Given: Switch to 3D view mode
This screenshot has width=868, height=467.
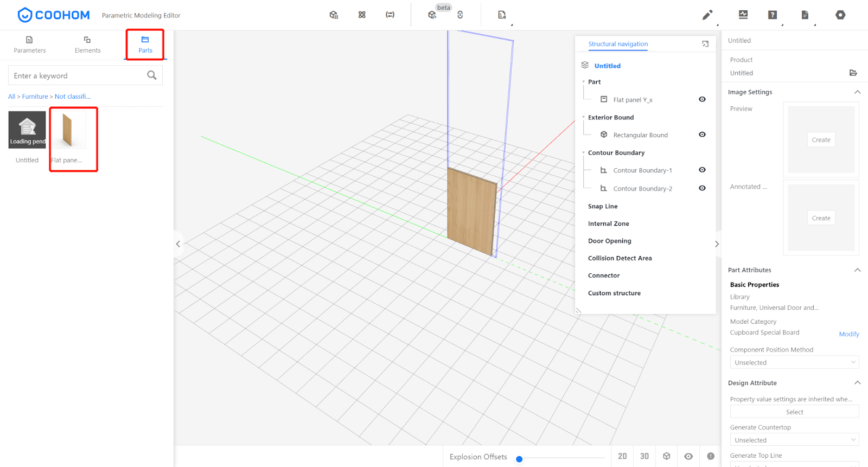Looking at the screenshot, I should pyautogui.click(x=644, y=456).
